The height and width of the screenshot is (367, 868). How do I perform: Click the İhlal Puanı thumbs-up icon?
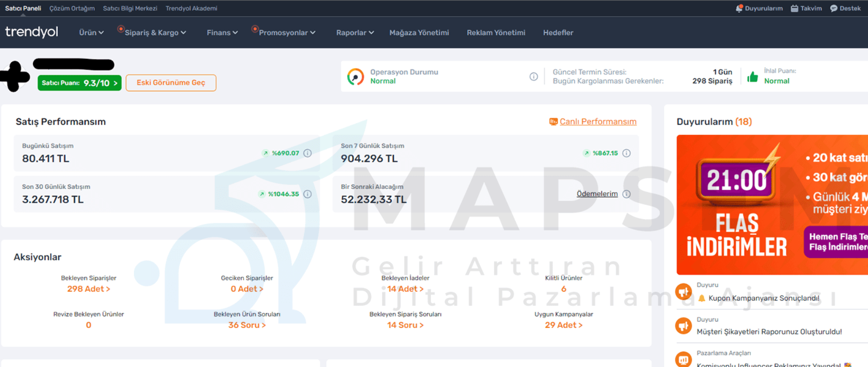[753, 76]
